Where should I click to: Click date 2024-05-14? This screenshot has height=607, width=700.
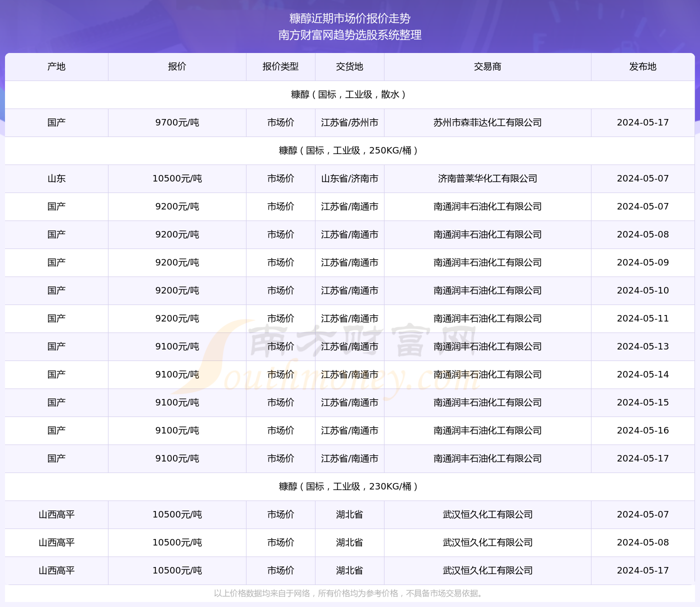(642, 374)
